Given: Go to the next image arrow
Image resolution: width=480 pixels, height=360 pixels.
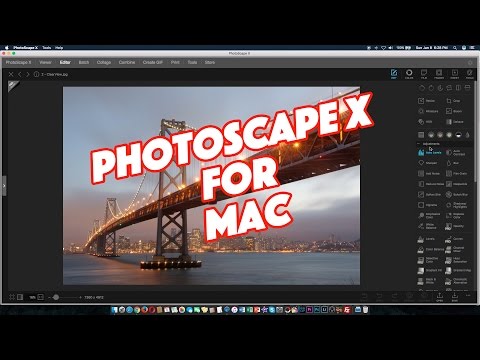Looking at the screenshot, I should tap(28, 74).
